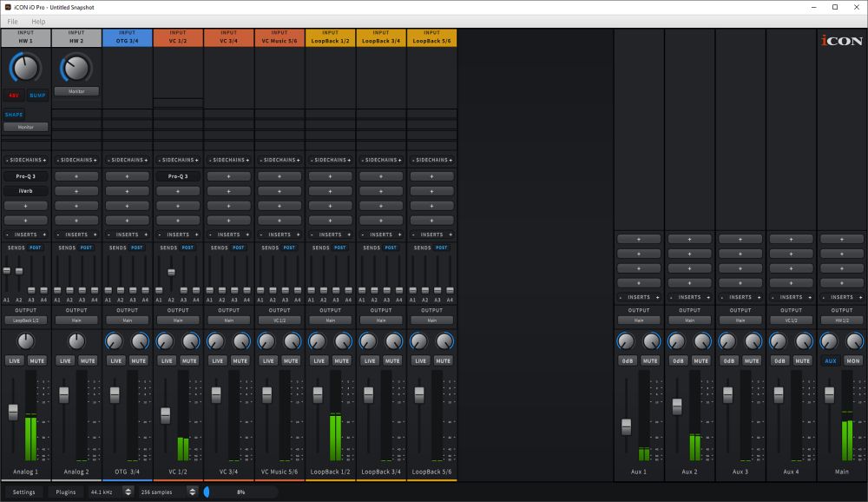Open the iVerb plugin insert on HW 1

click(25, 191)
